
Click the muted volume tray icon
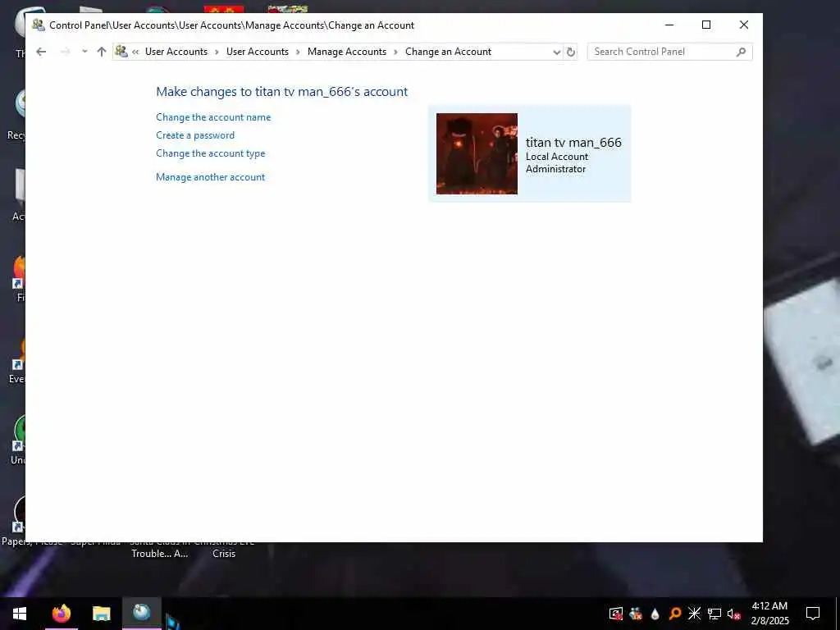click(x=733, y=614)
